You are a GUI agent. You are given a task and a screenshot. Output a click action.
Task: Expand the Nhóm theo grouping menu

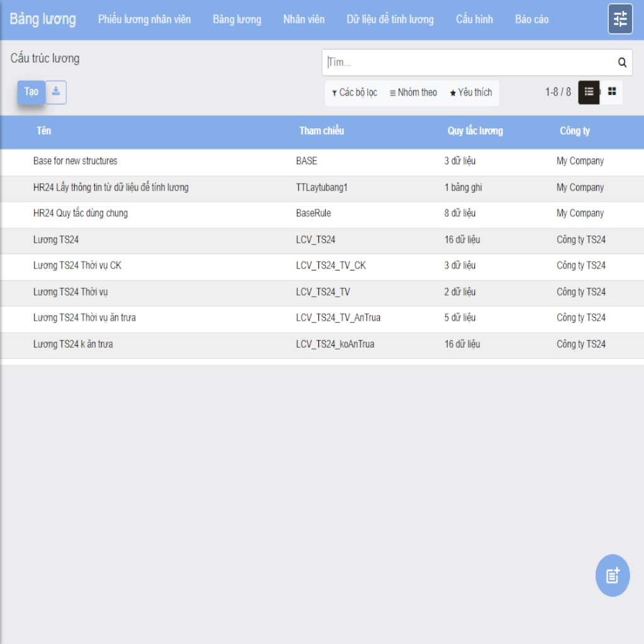click(x=413, y=92)
